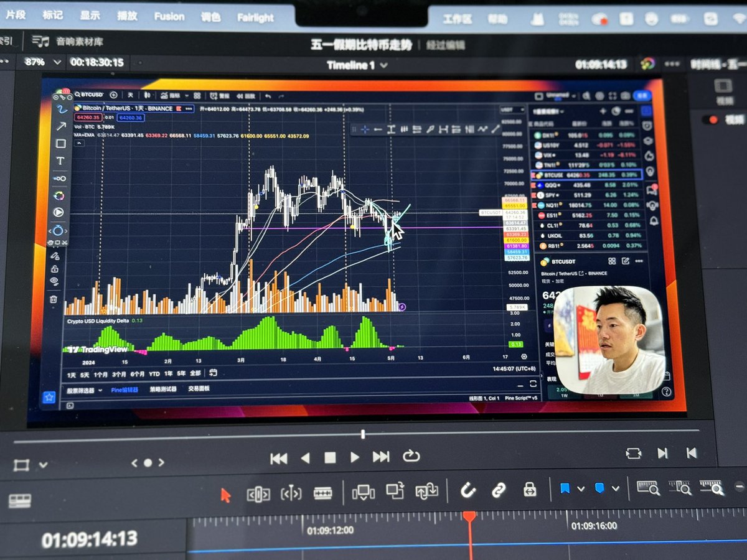Image resolution: width=747 pixels, height=560 pixels.
Task: Switch to the 视频 inspector tab
Action: point(723,91)
